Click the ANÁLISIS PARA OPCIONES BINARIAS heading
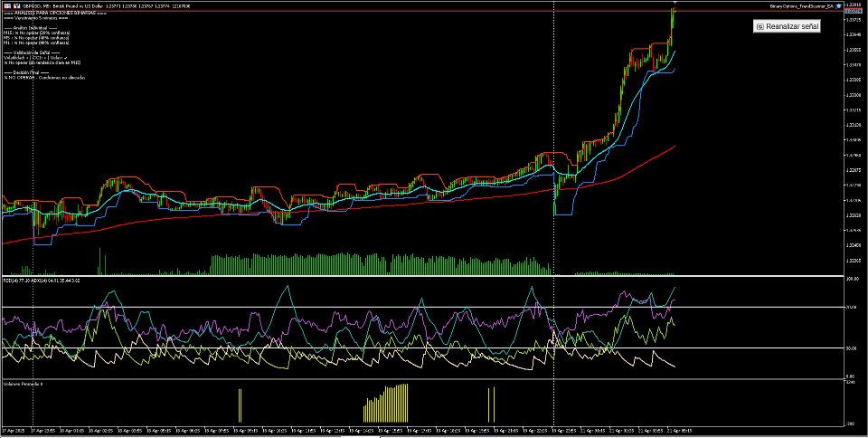Image resolution: width=868 pixels, height=438 pixels. pos(55,13)
